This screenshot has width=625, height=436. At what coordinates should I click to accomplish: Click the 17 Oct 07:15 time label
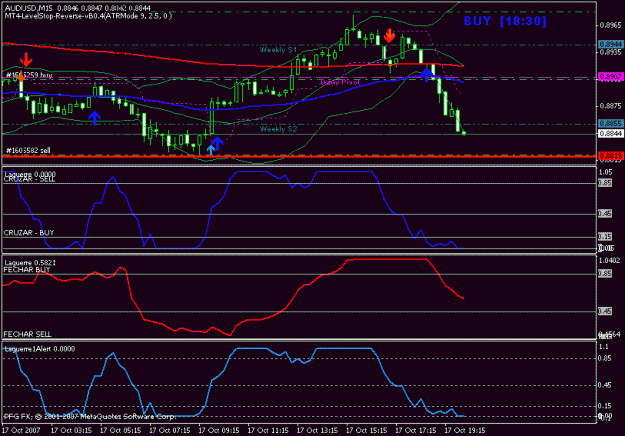[170, 430]
